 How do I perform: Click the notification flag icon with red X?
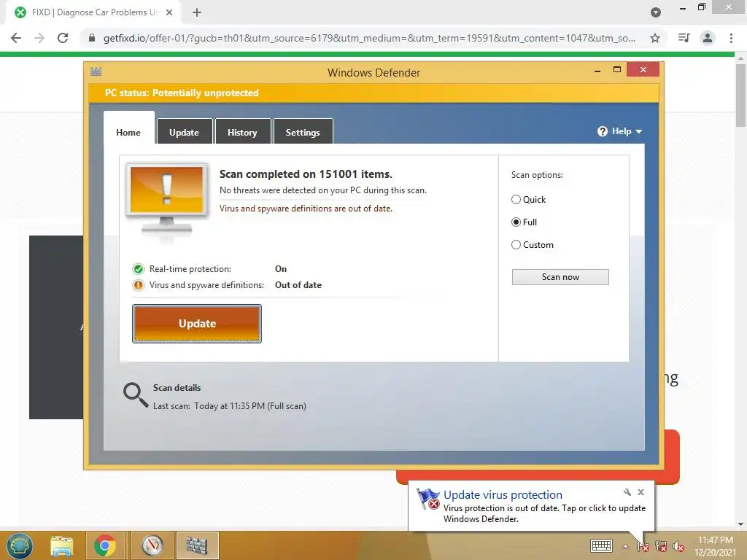[x=427, y=499]
